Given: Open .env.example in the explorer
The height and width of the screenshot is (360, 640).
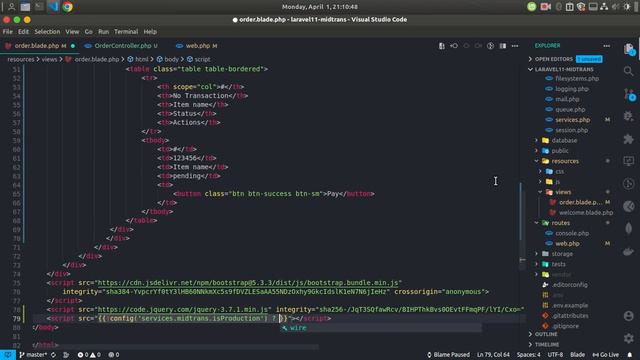Looking at the screenshot, I should [570, 305].
